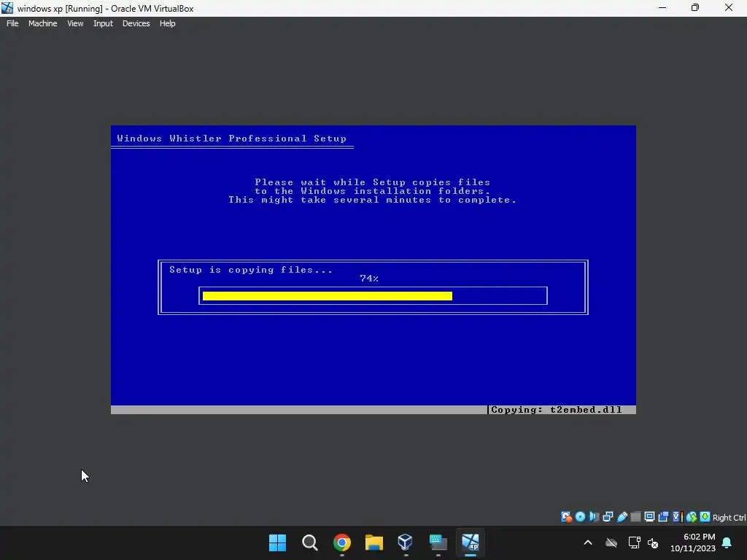Click the Right Ctrl host key label
The width and height of the screenshot is (747, 560).
(729, 518)
